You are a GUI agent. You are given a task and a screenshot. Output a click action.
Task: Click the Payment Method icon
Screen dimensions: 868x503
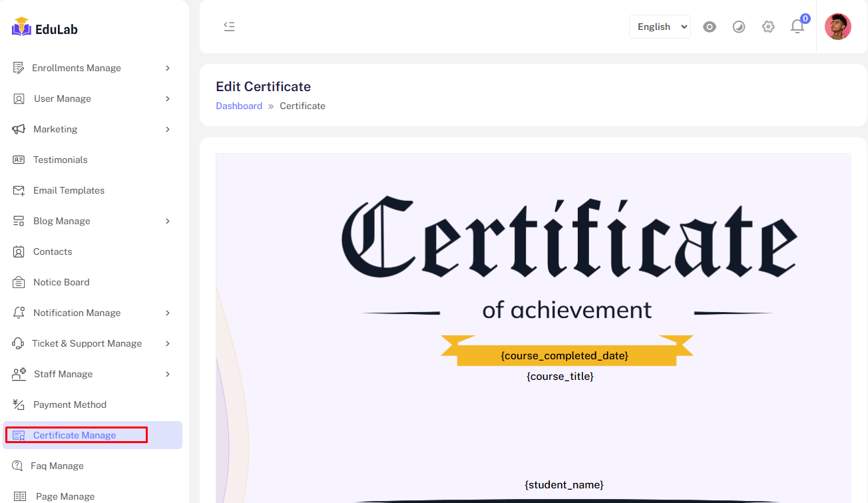[x=19, y=405]
